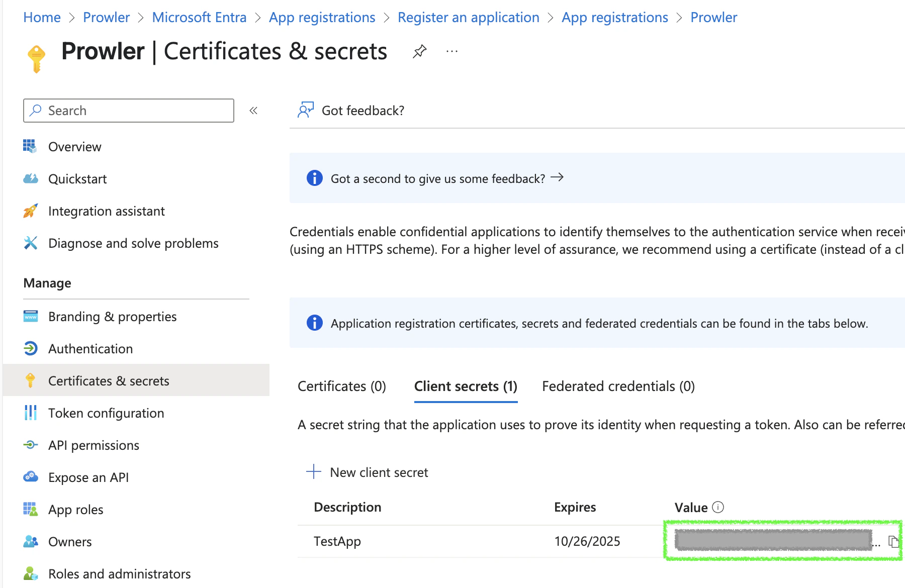Add a New client secret
The width and height of the screenshot is (905, 588).
367,472
